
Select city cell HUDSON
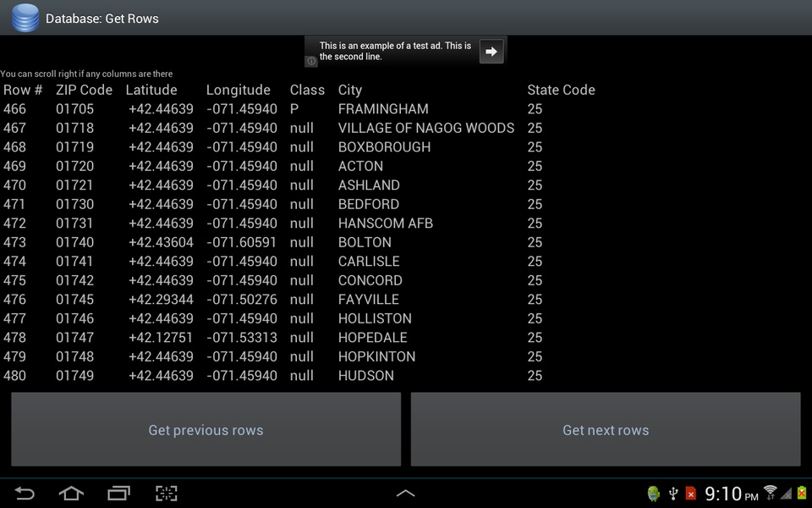365,376
